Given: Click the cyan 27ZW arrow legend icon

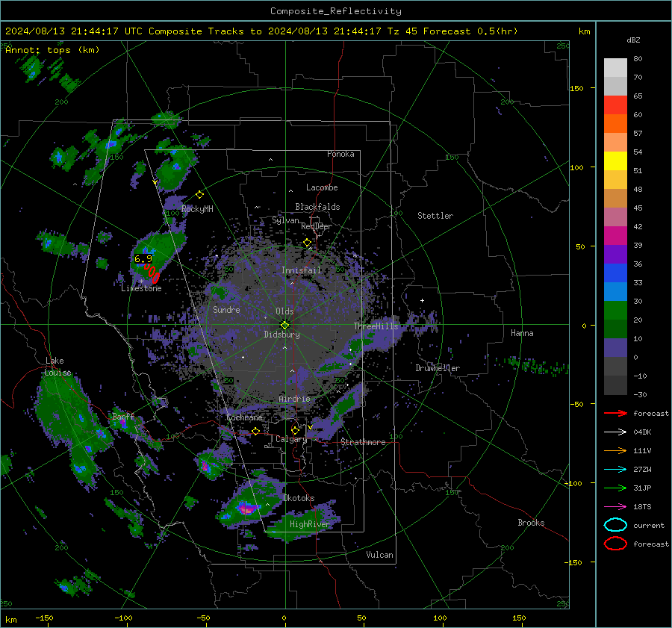Looking at the screenshot, I should [x=615, y=470].
